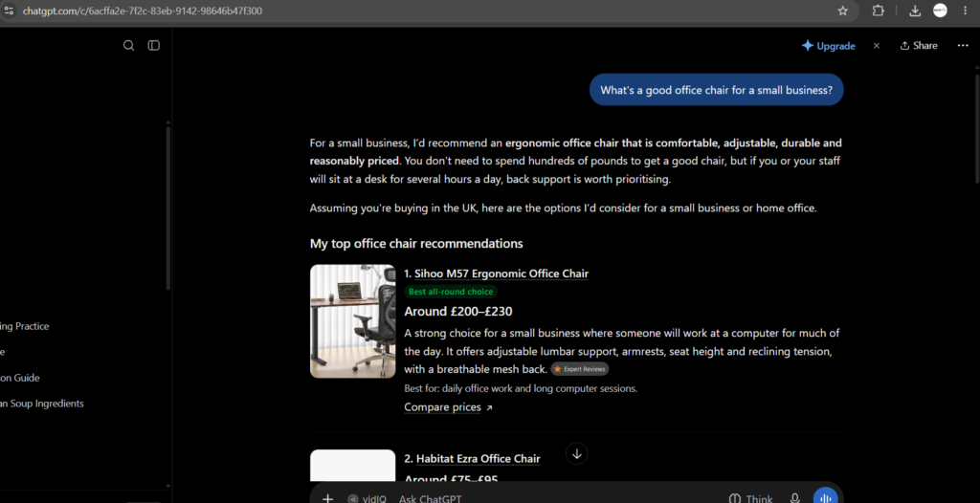Viewport: 980px width, 503px height.
Task: Bookmark this page with the star icon
Action: point(842,11)
